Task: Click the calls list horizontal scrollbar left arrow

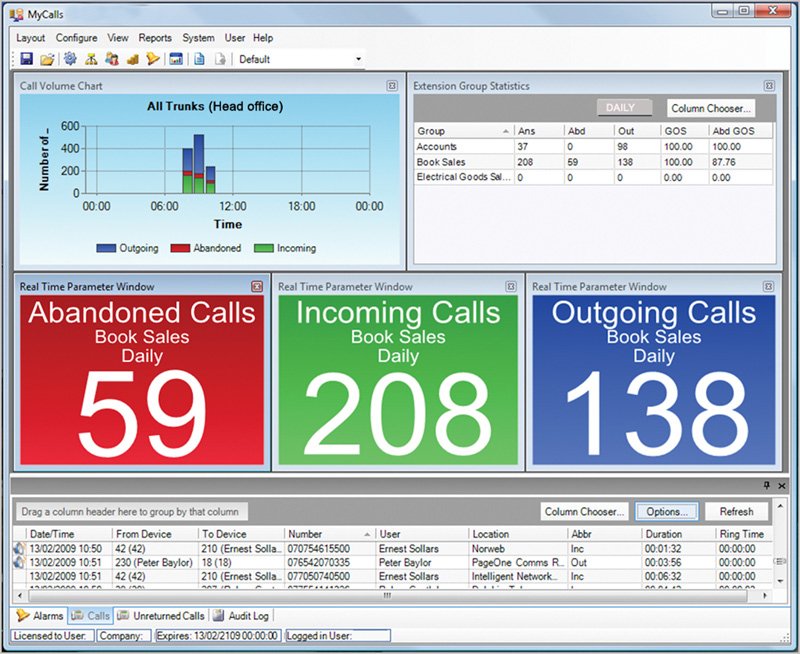Action: point(20,595)
